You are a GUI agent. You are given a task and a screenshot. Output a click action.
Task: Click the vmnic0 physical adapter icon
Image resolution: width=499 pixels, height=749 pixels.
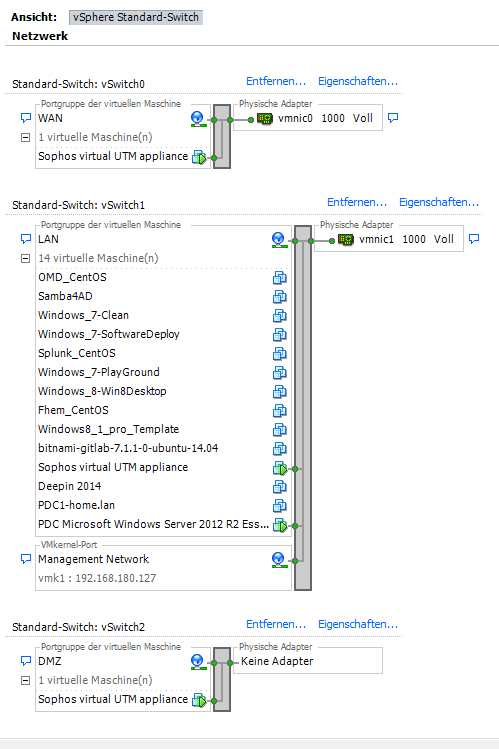pos(265,118)
